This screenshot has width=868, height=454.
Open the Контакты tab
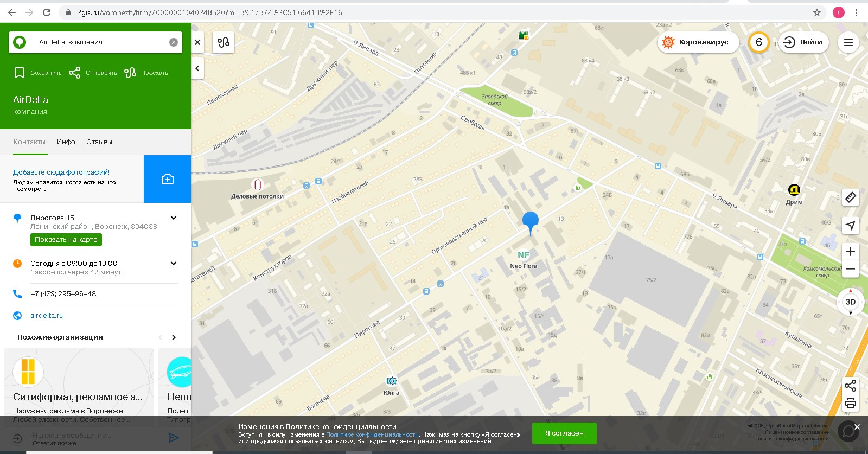pyautogui.click(x=29, y=142)
